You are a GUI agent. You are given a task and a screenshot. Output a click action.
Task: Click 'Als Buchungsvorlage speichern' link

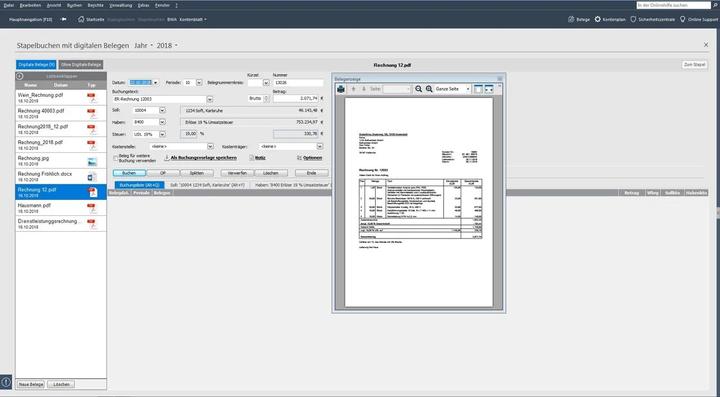[203, 157]
